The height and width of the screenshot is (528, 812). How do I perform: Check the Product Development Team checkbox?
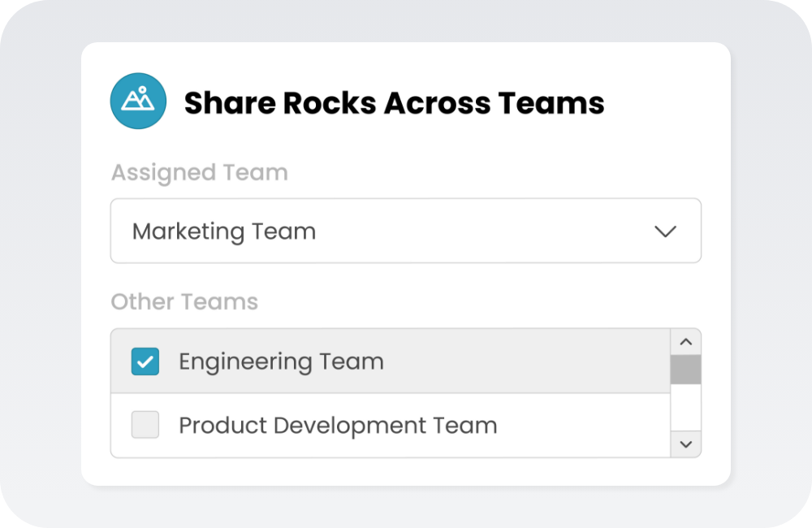coord(145,425)
